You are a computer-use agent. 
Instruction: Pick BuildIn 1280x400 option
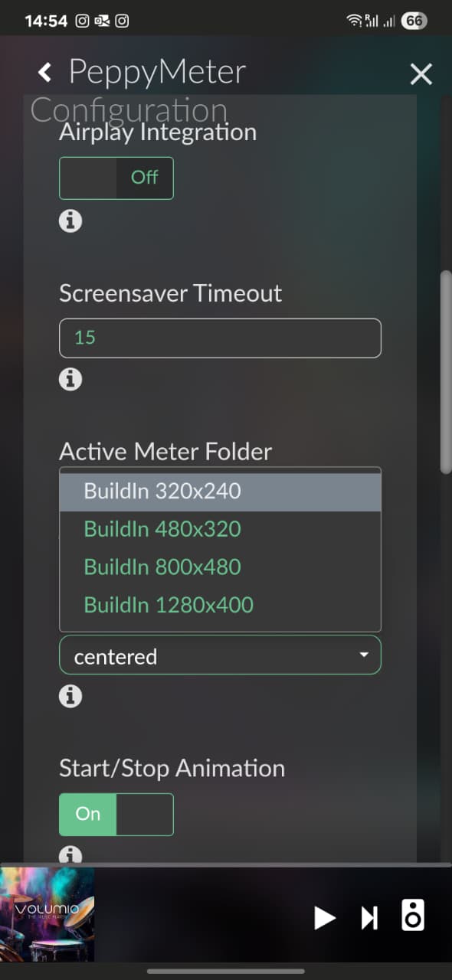coord(220,605)
